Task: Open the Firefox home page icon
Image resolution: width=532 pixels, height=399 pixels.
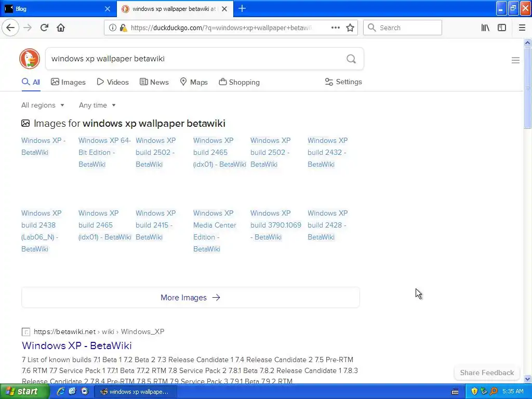Action: click(61, 28)
